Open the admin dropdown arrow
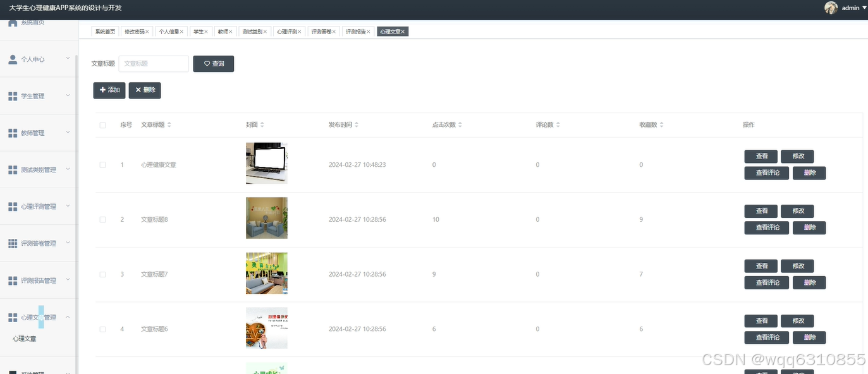This screenshot has width=868, height=374. pos(864,8)
